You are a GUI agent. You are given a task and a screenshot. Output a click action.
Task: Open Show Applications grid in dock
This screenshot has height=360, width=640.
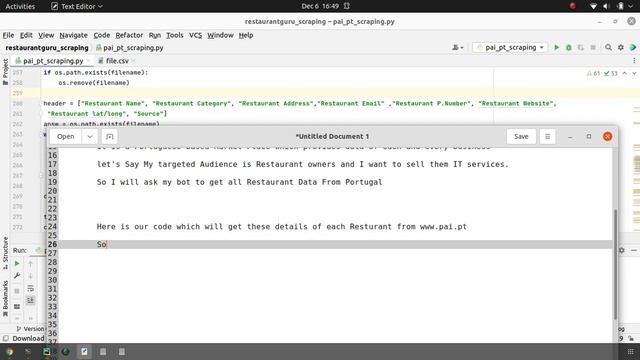[630, 351]
